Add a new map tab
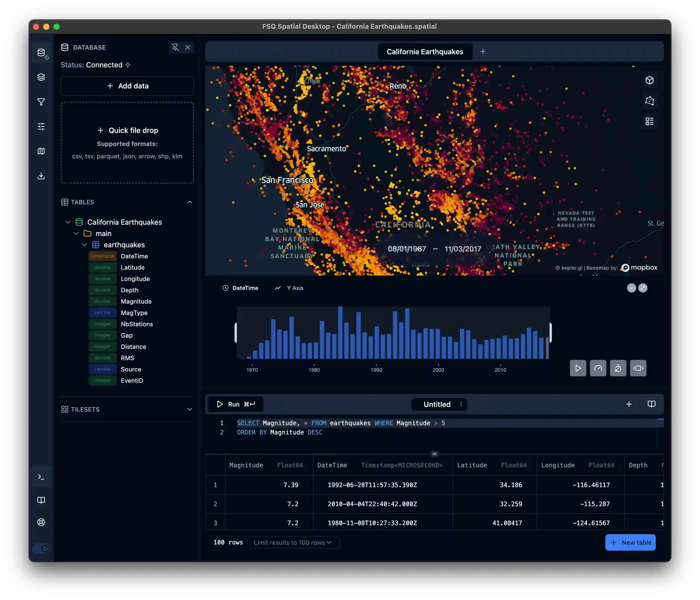This screenshot has height=600, width=700. point(483,52)
